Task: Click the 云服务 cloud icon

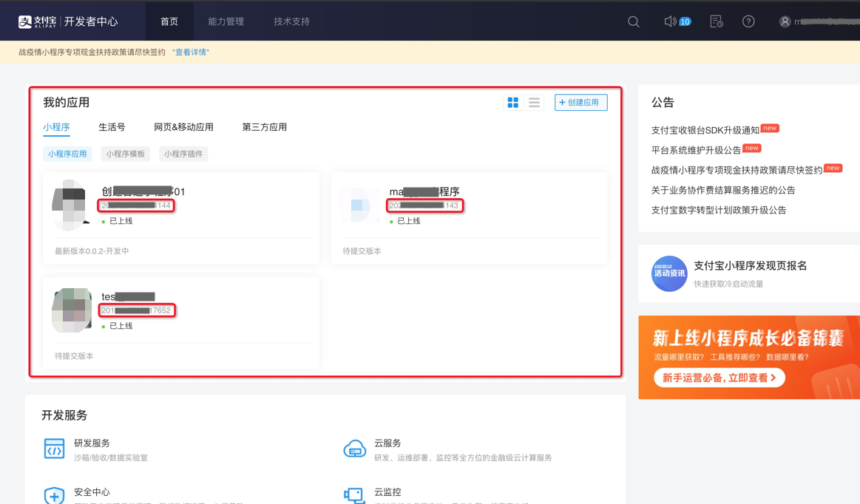Action: click(354, 449)
